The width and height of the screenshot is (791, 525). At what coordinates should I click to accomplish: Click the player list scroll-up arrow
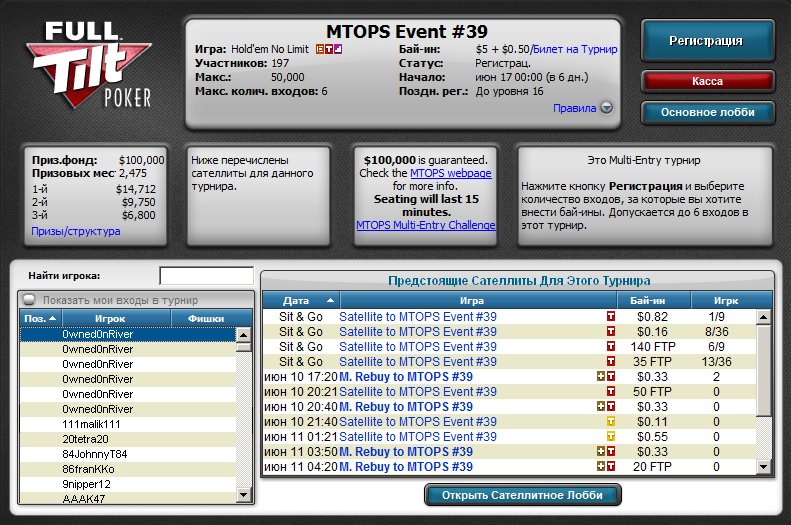244,335
